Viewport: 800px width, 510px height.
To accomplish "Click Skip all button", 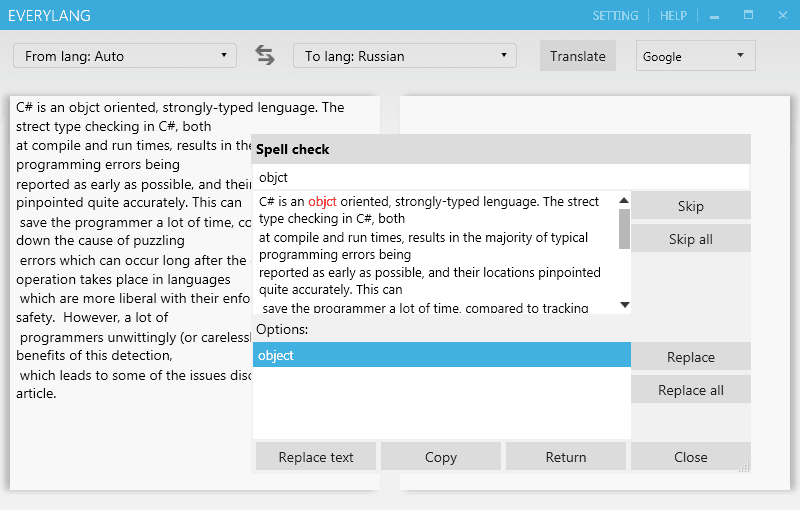I will coord(691,240).
